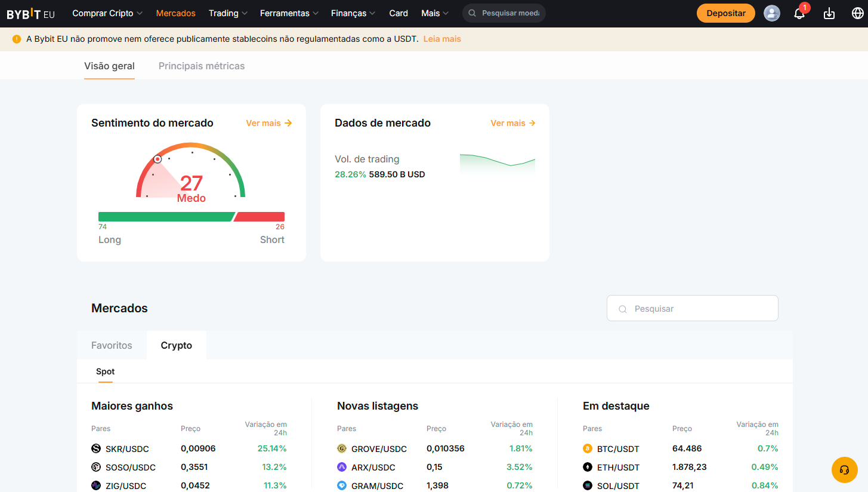Image resolution: width=868 pixels, height=492 pixels.
Task: Focus the top Pesquisar moeda search field
Action: click(504, 13)
